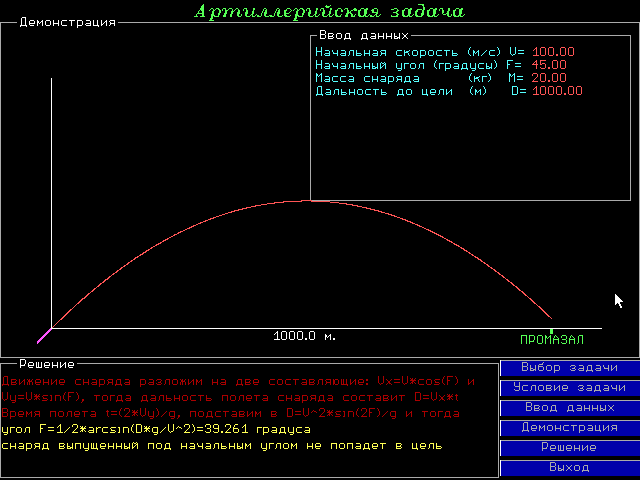Click the Решение panel heading
Image resolution: width=640 pixels, height=480 pixels.
click(x=47, y=364)
